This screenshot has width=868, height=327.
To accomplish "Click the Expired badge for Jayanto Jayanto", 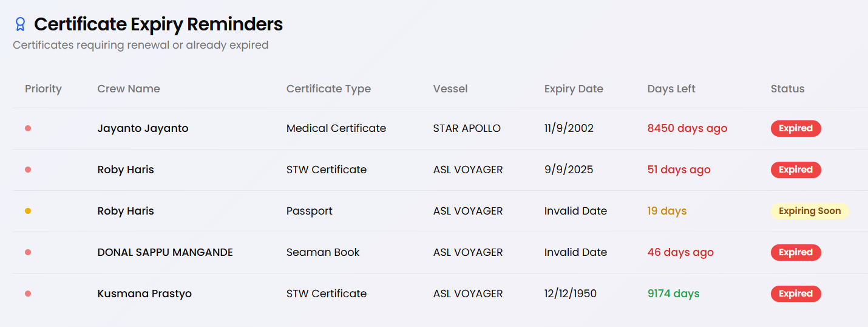I will [795, 128].
